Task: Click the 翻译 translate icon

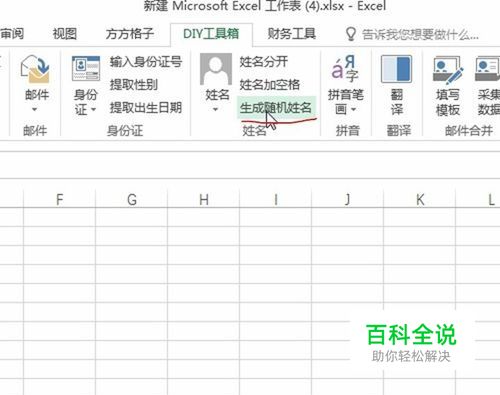Action: tap(396, 69)
